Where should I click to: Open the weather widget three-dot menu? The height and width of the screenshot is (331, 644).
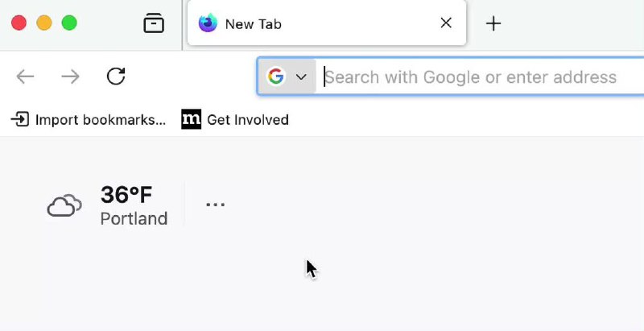(x=215, y=205)
